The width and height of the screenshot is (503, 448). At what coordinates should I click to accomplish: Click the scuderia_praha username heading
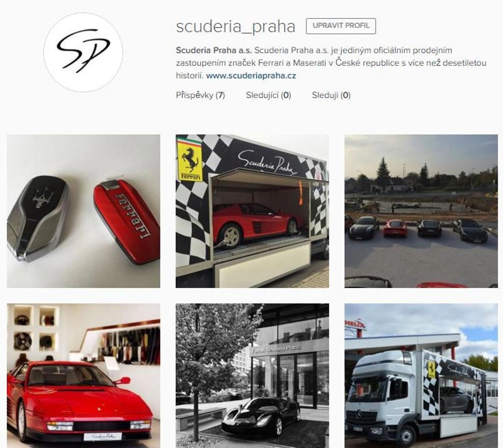pyautogui.click(x=235, y=26)
